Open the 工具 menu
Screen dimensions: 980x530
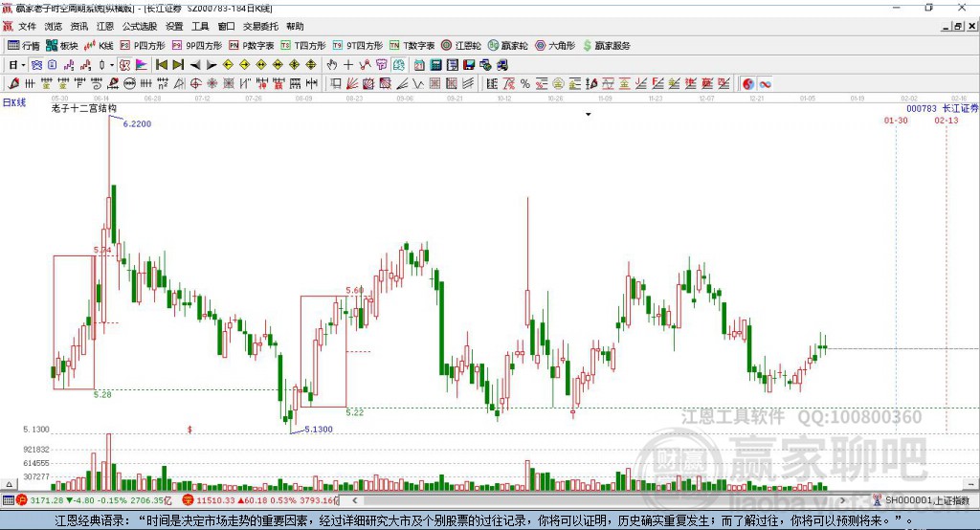coord(200,26)
